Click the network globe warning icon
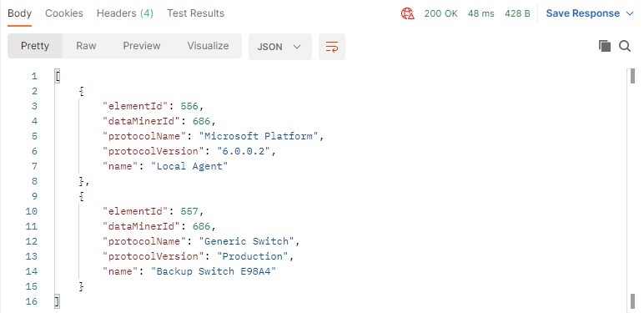 point(407,13)
